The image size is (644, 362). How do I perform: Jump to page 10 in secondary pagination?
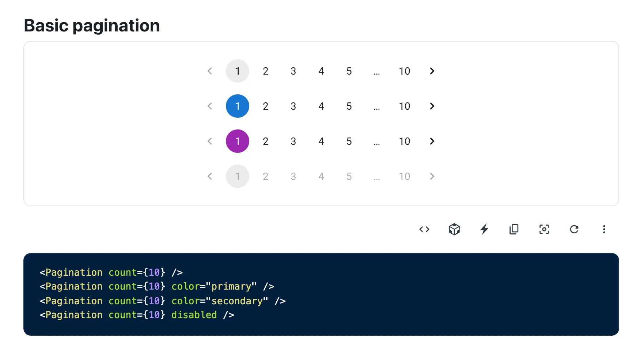click(405, 141)
